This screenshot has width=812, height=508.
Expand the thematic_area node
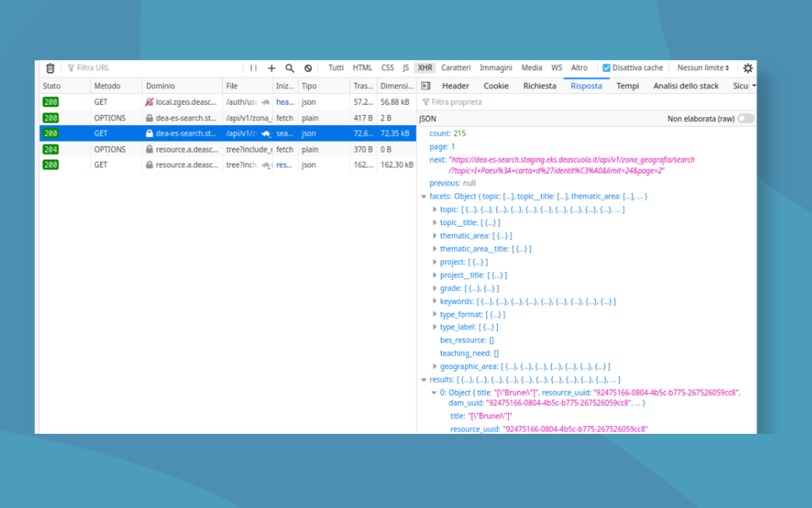pyautogui.click(x=434, y=236)
